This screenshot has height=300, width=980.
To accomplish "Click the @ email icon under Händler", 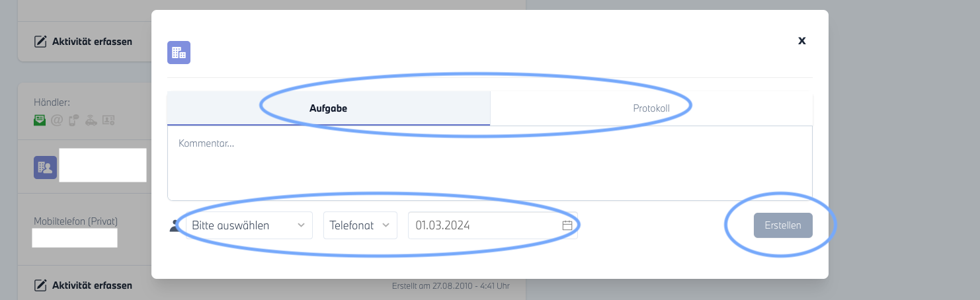I will click(x=57, y=120).
